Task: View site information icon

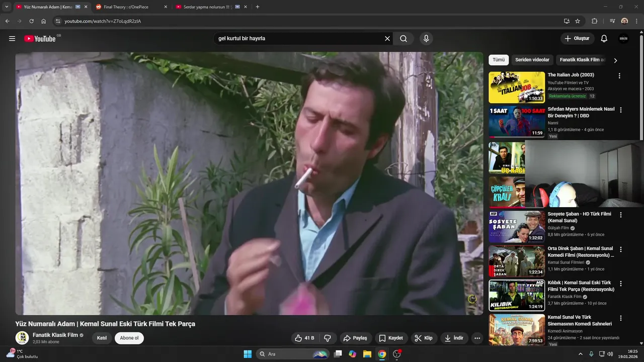Action: [58, 21]
